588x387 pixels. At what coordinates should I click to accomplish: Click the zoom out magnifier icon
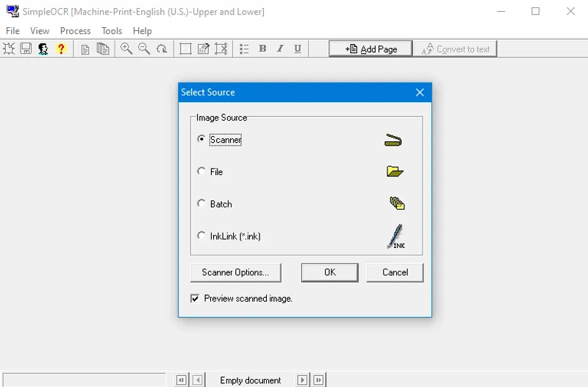pos(144,49)
